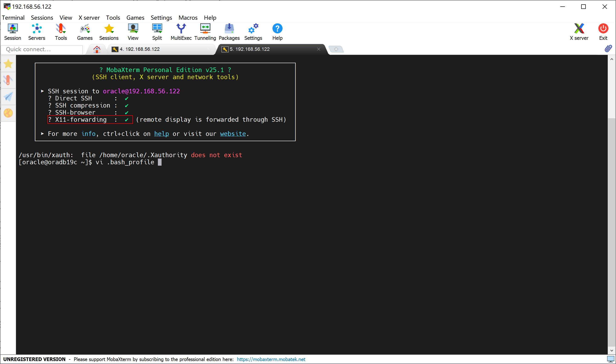Open the Session toolbar icon
This screenshot has width=616, height=364.
(13, 32)
